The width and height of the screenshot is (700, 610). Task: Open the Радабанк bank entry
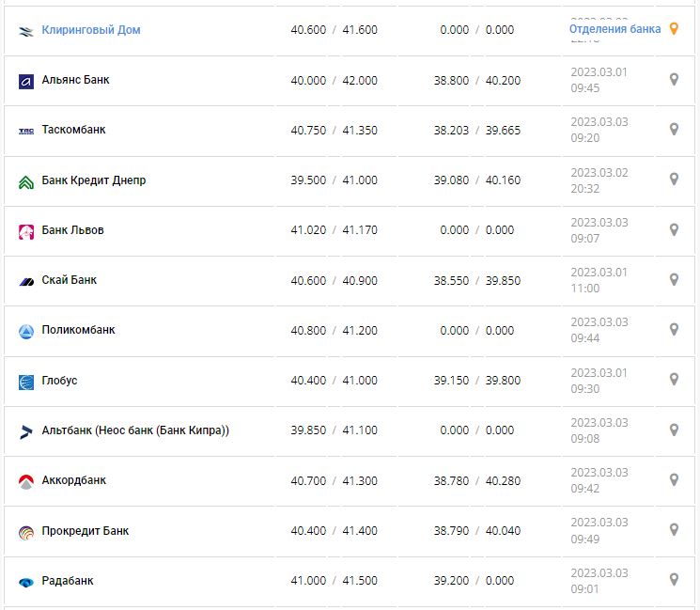[68, 581]
